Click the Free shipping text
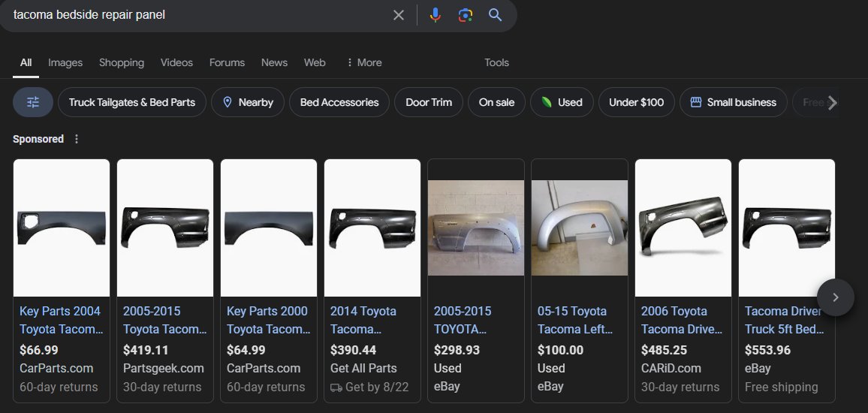 pyautogui.click(x=781, y=387)
